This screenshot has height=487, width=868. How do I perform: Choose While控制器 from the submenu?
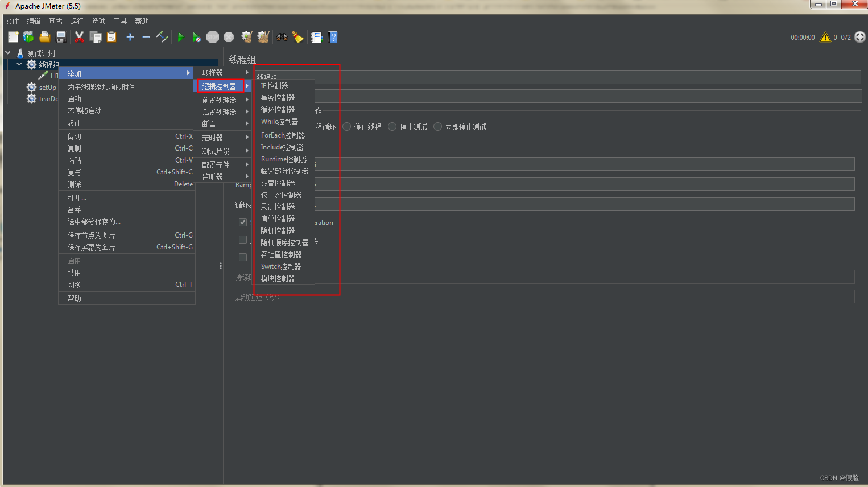pyautogui.click(x=284, y=122)
